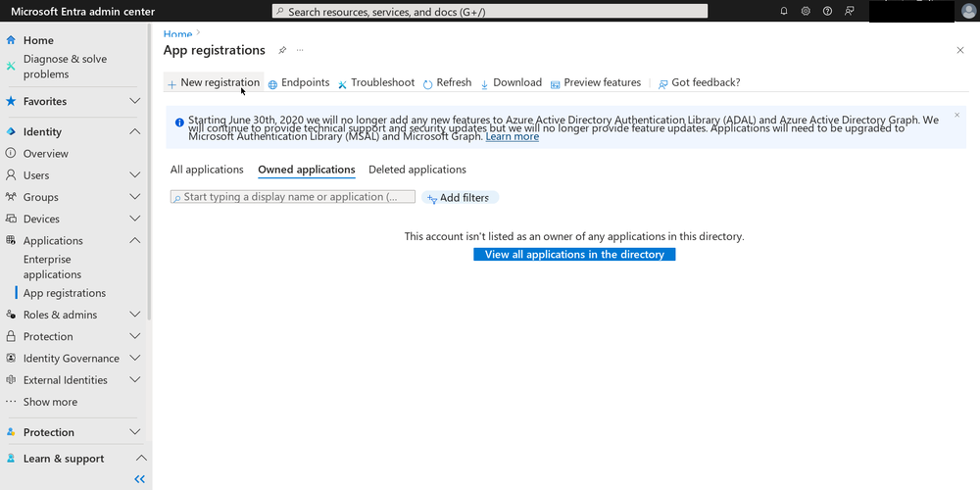Image resolution: width=980 pixels, height=490 pixels.
Task: Switch to All applications tab
Action: (x=207, y=170)
